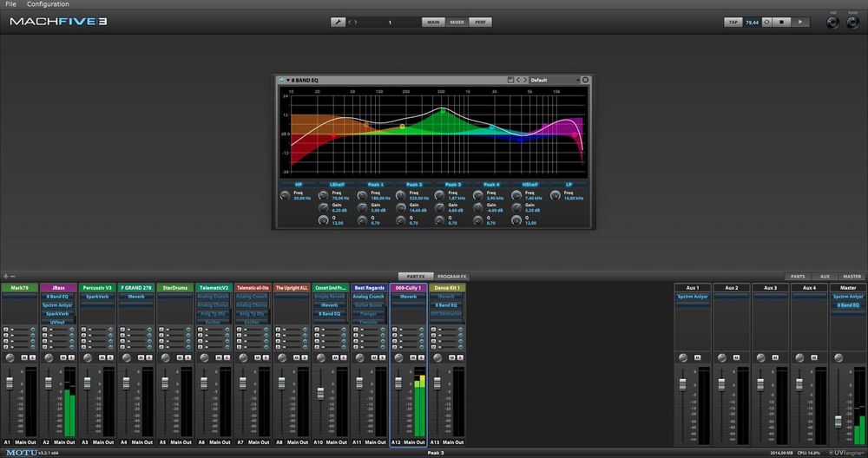Click the Aux 2 pan knob
868x458 pixels.
pyautogui.click(x=722, y=358)
